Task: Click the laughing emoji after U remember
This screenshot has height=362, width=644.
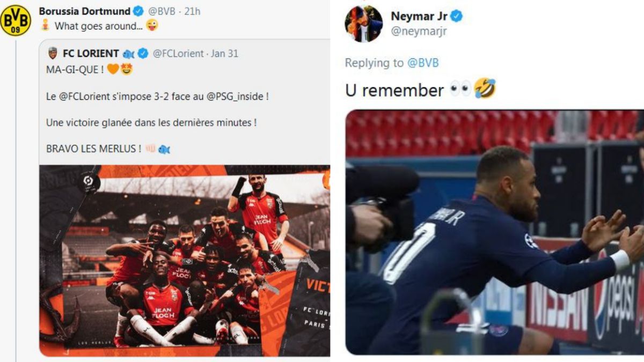Action: [x=485, y=89]
